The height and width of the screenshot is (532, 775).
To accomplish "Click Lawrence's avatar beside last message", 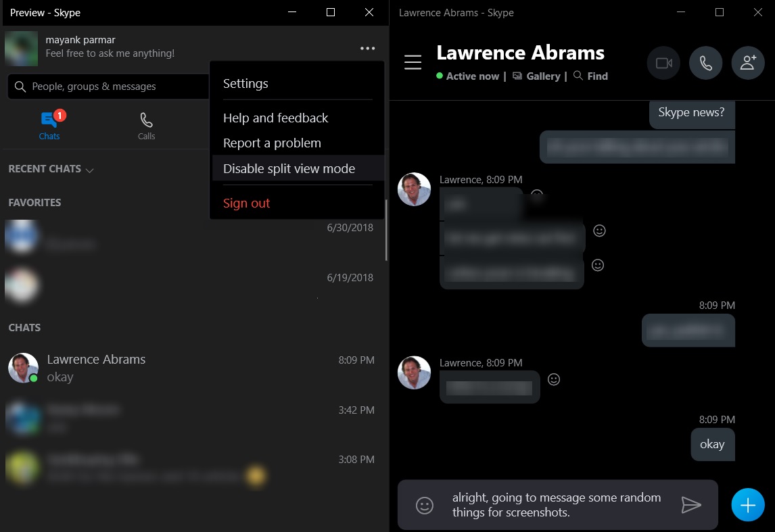I will point(414,372).
